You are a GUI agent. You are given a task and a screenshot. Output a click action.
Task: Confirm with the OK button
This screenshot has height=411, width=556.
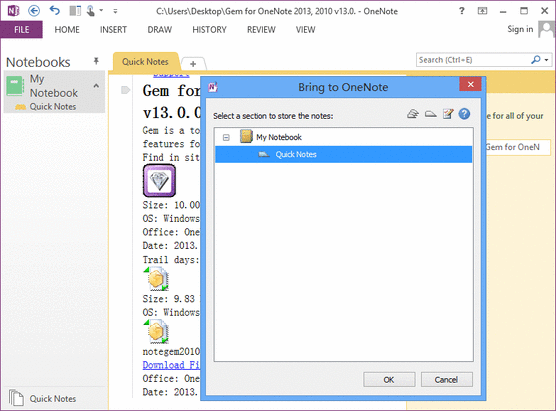click(x=389, y=380)
